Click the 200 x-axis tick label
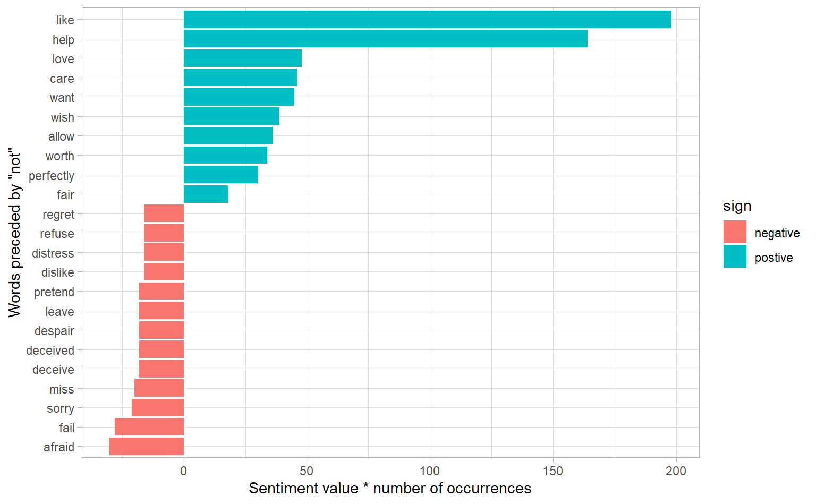The height and width of the screenshot is (504, 816). tap(676, 471)
